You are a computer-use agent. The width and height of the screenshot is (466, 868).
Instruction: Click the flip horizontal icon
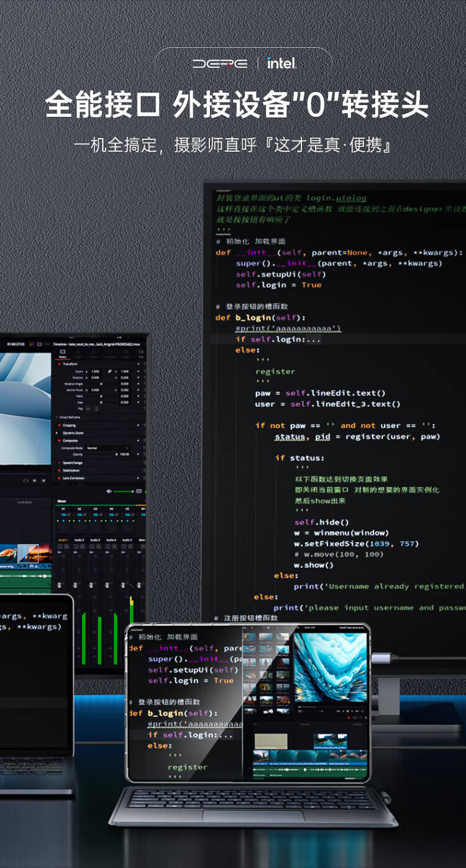(x=89, y=409)
